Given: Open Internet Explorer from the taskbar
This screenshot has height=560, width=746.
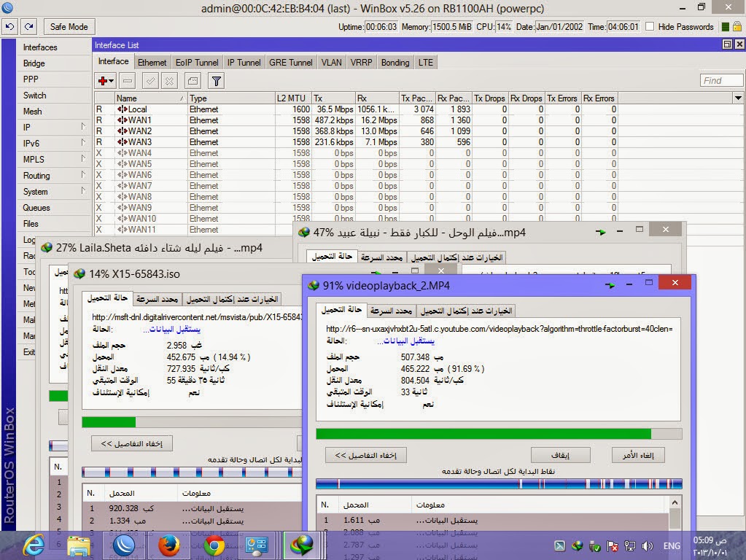Looking at the screenshot, I should point(34,545).
